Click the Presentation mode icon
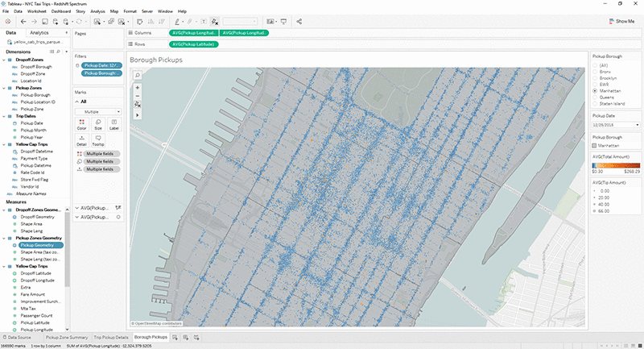 click(x=283, y=22)
